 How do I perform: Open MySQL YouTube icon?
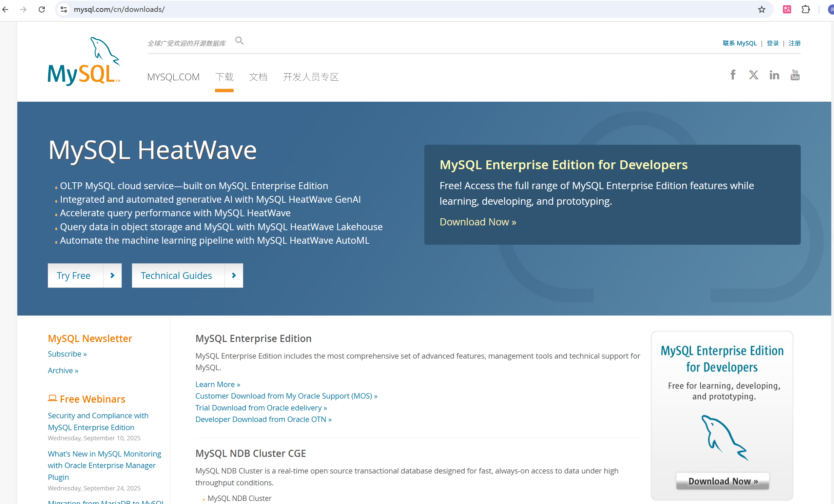point(795,75)
